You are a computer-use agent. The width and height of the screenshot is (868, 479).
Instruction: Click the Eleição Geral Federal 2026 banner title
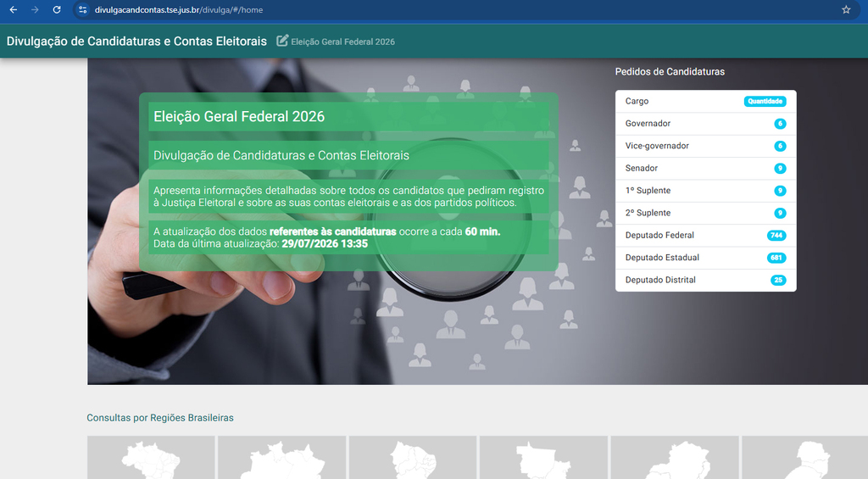pyautogui.click(x=239, y=116)
